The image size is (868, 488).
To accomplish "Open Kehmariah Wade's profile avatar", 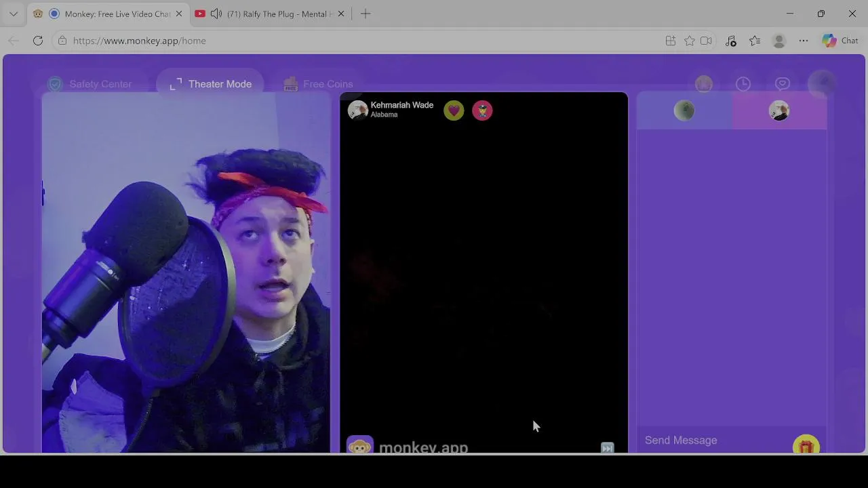I will [x=357, y=110].
